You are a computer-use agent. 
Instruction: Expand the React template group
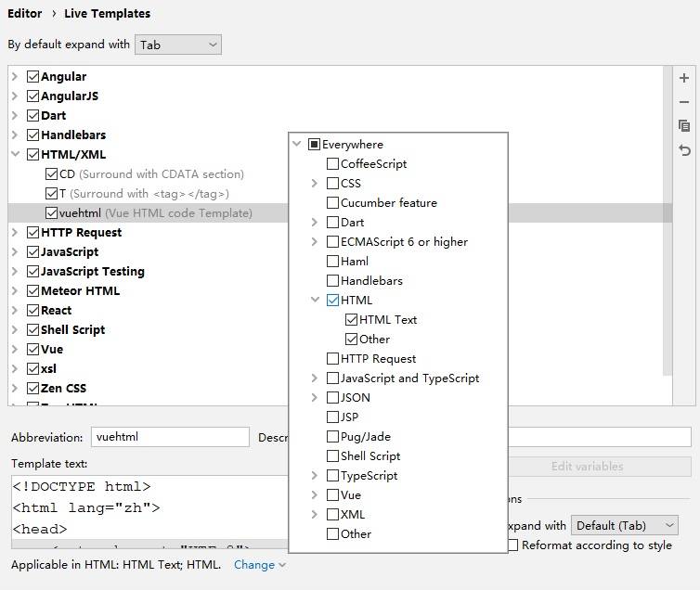(x=15, y=311)
